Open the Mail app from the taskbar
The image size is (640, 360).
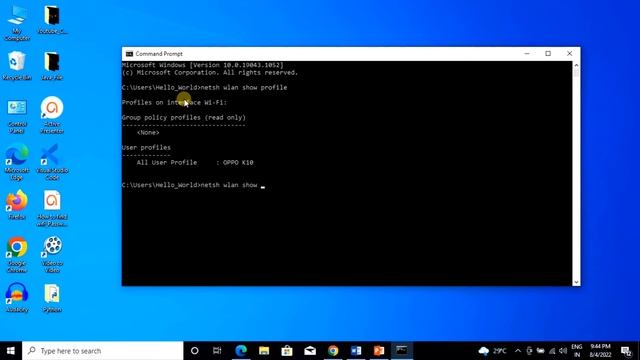click(310, 351)
